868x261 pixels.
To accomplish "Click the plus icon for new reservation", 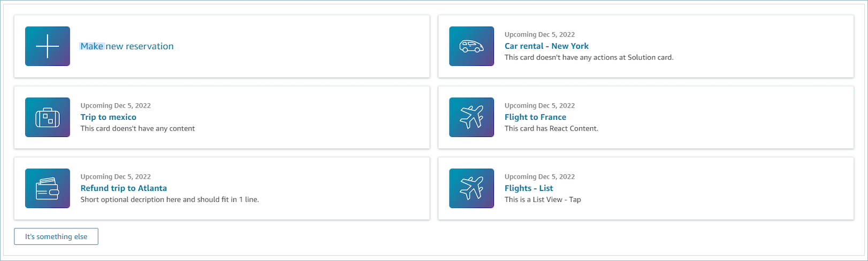I will (48, 47).
